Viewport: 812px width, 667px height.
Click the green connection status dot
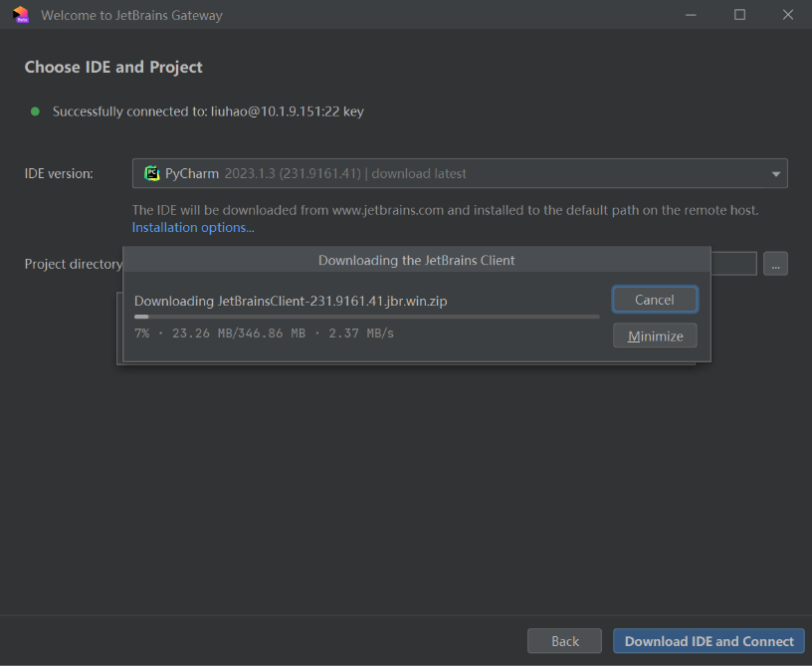click(35, 111)
